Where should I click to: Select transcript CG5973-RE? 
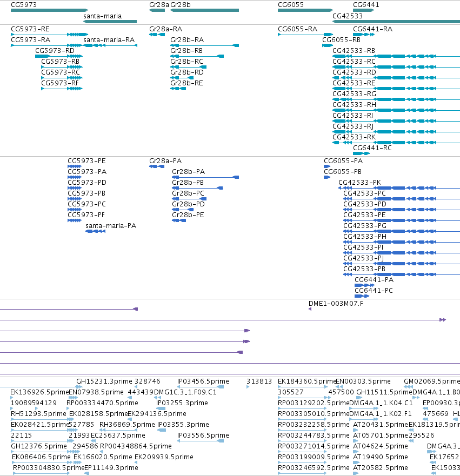click(50, 35)
